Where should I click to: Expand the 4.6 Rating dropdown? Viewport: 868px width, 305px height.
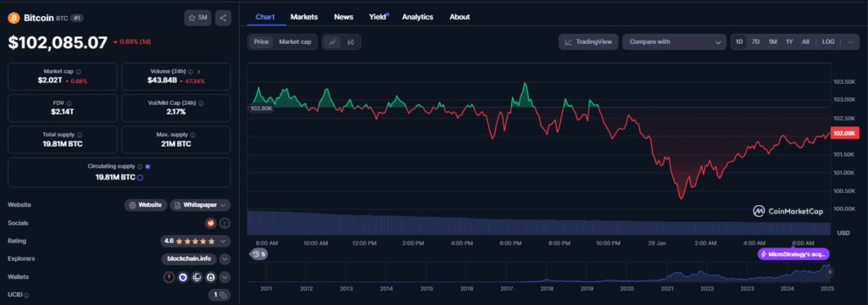195,241
